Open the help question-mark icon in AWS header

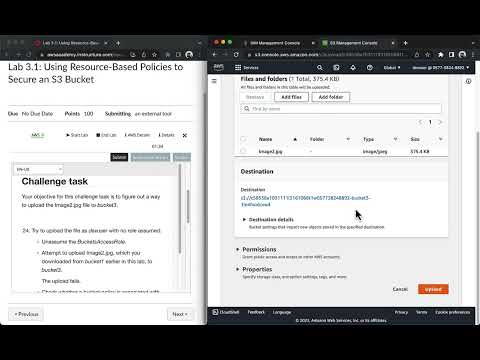point(370,68)
